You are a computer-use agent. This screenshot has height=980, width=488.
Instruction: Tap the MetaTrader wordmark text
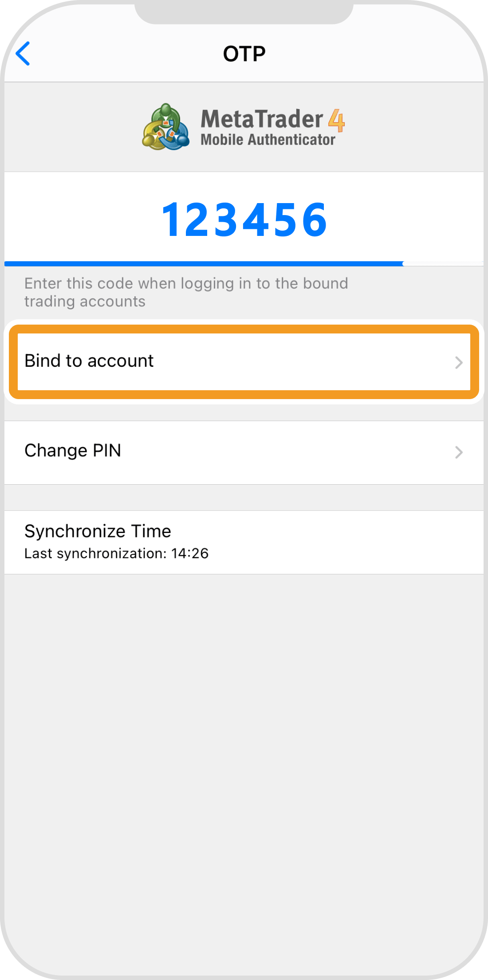click(262, 119)
